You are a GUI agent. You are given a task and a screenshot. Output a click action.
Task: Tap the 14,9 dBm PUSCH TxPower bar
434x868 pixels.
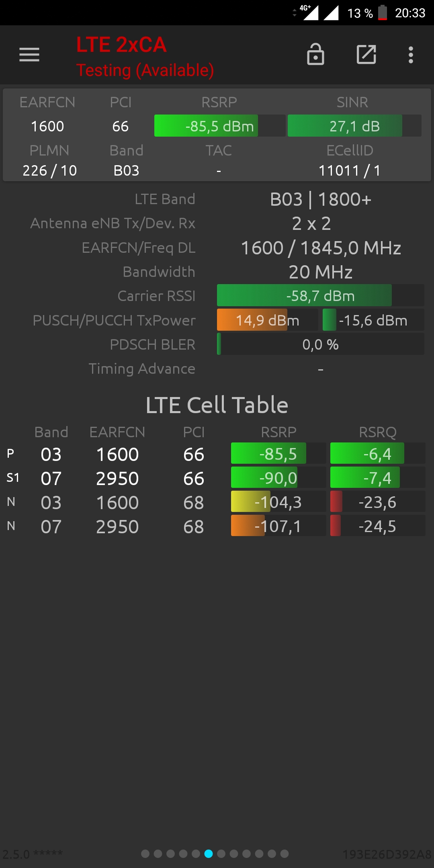(x=267, y=320)
